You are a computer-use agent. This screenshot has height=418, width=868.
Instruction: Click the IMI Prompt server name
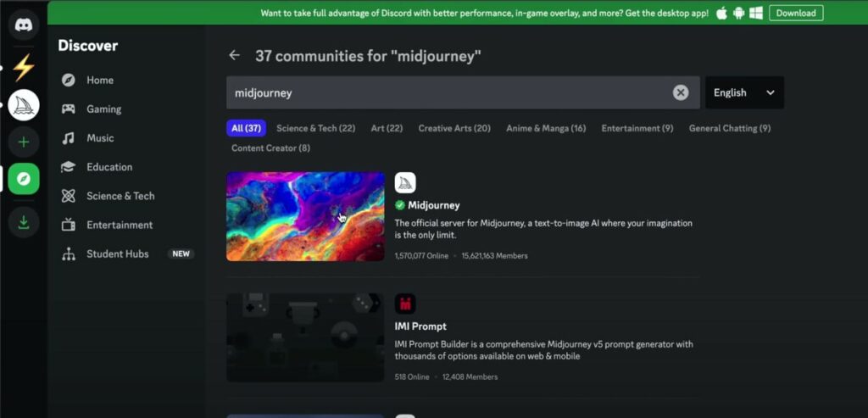[420, 326]
